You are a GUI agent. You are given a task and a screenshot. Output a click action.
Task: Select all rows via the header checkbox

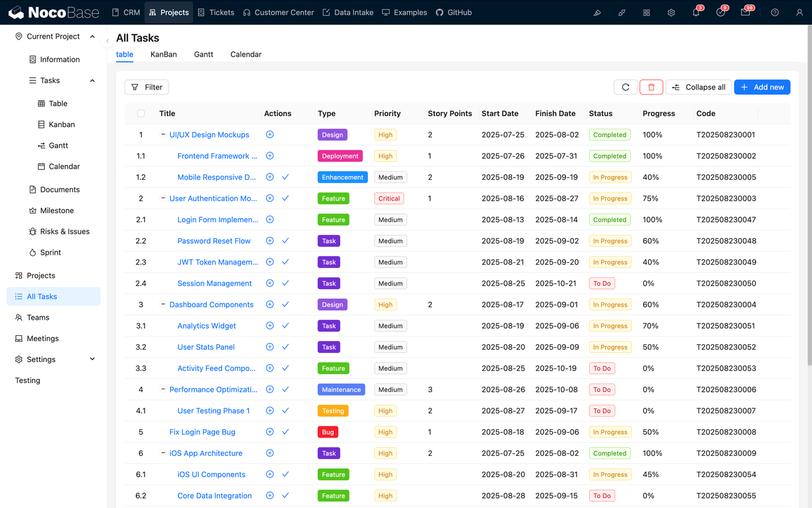pyautogui.click(x=141, y=113)
